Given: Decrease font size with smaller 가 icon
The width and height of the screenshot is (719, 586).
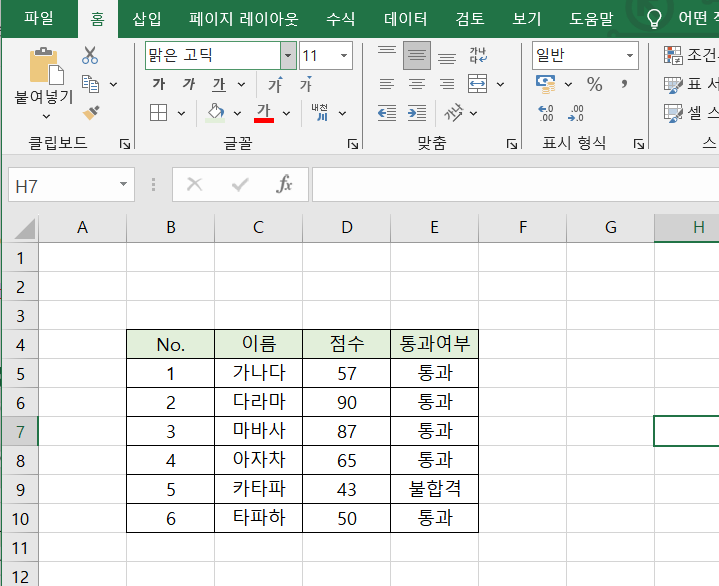Looking at the screenshot, I should 306,84.
